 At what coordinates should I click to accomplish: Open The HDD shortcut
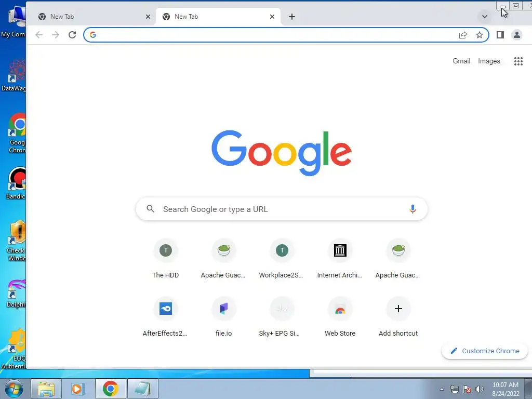click(x=166, y=259)
